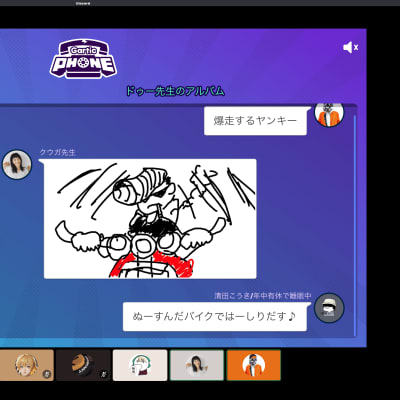Screen dimensions: 400x400
Task: Click the muted mic badge on the blonde avatar tile
Action: pos(47,374)
